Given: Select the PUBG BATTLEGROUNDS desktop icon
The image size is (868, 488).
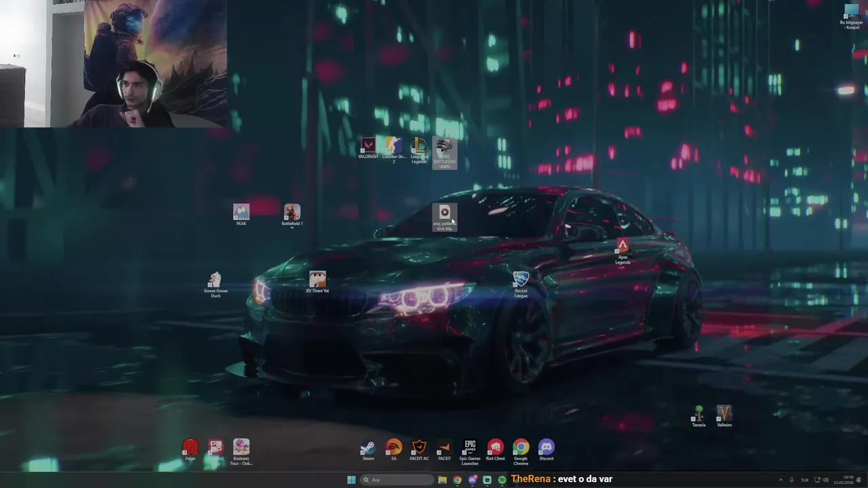Looking at the screenshot, I should 445,153.
